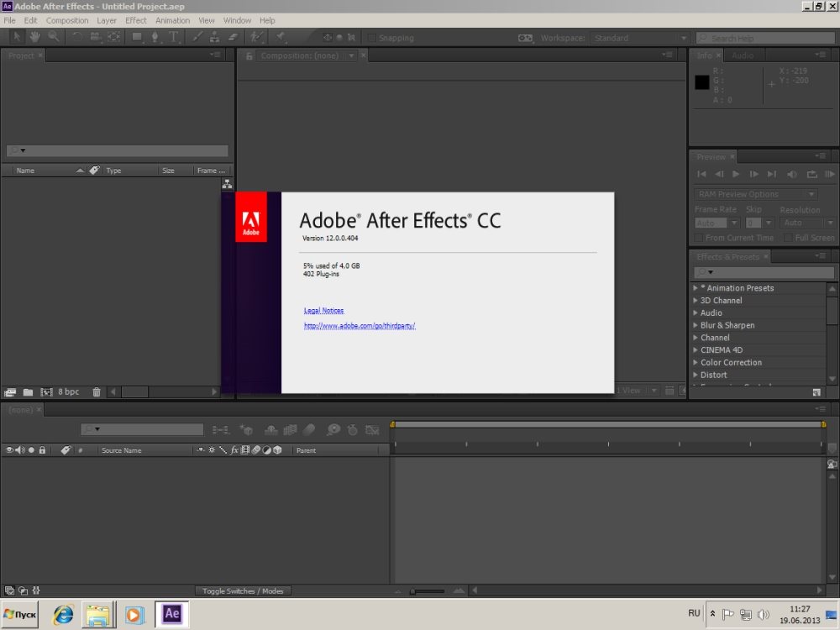Select the Hand tool in toolbar
Screen dimensions: 840x630
pos(35,37)
